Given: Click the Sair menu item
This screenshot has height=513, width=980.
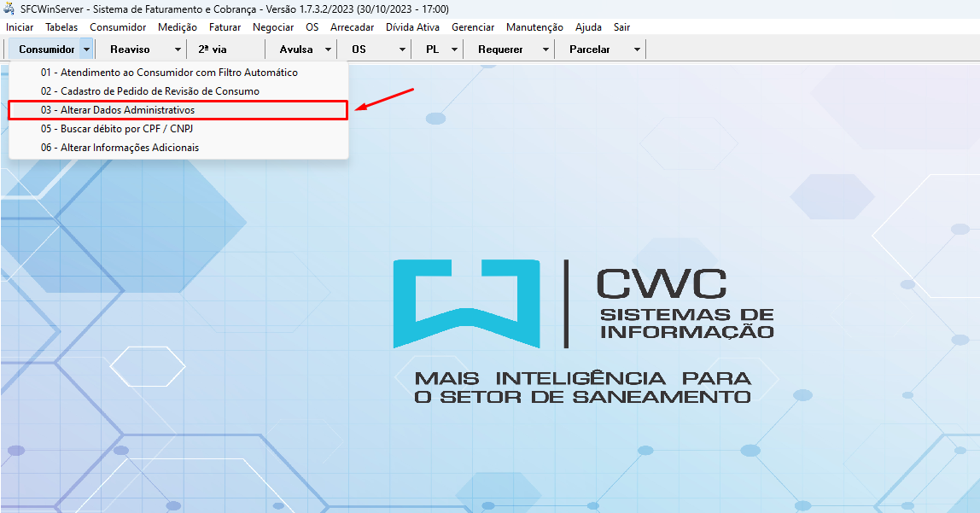Looking at the screenshot, I should click(x=621, y=27).
